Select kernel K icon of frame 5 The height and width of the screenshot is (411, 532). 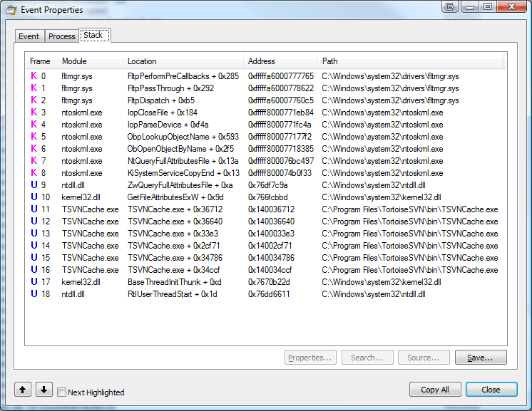coord(34,136)
